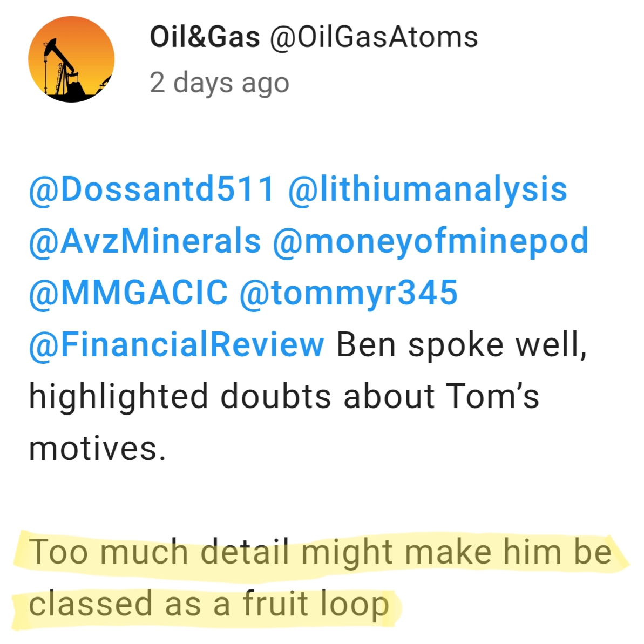Click highlighted 'fruit loop' phrase
Image resolution: width=644 pixels, height=644 pixels.
[315, 604]
